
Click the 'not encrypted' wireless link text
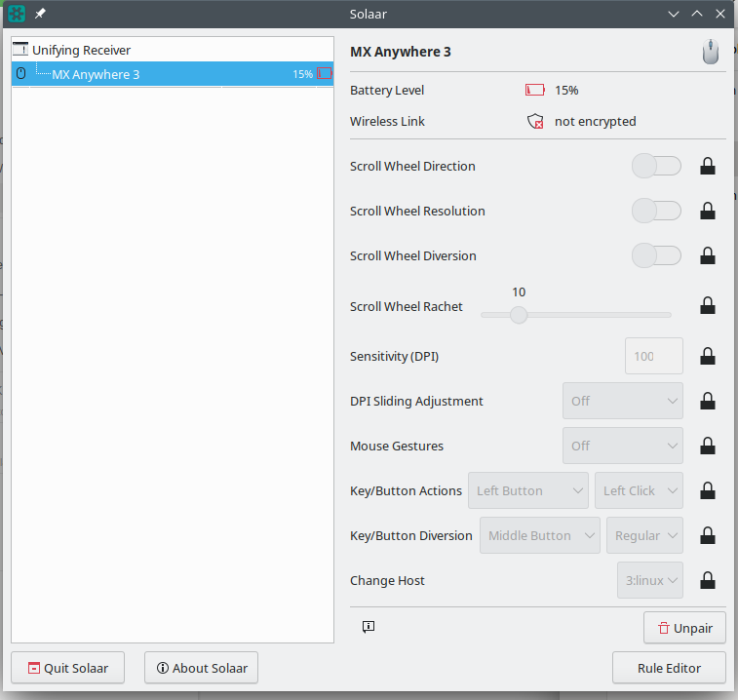(x=595, y=122)
